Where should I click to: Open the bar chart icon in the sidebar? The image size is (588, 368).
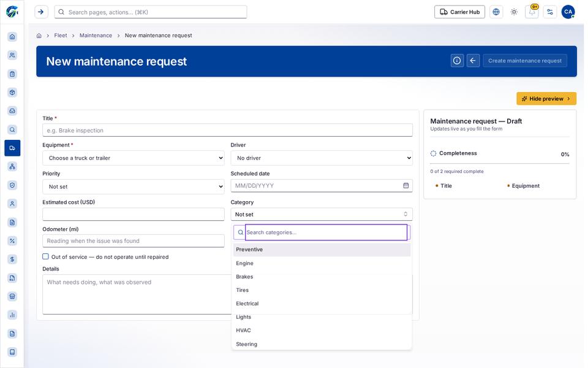point(12,315)
